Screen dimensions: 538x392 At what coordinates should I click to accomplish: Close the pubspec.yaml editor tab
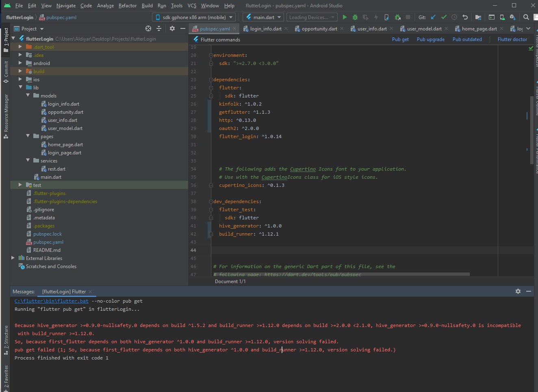234,28
